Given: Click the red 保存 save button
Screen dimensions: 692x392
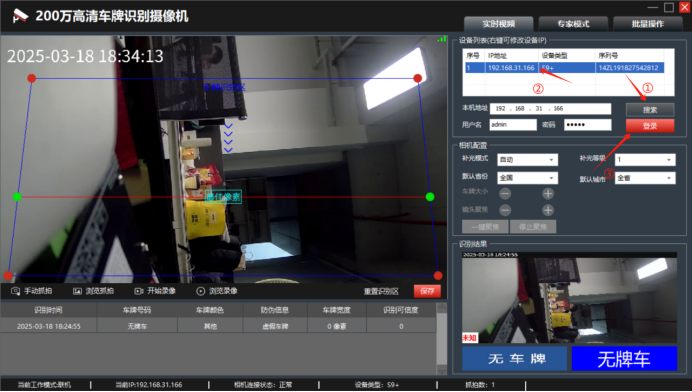Looking at the screenshot, I should pyautogui.click(x=427, y=291).
